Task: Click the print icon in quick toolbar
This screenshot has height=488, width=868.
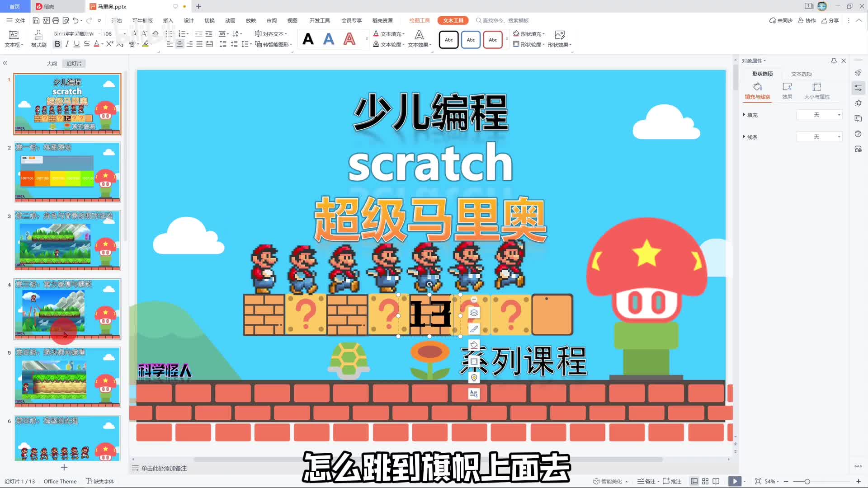Action: point(56,20)
